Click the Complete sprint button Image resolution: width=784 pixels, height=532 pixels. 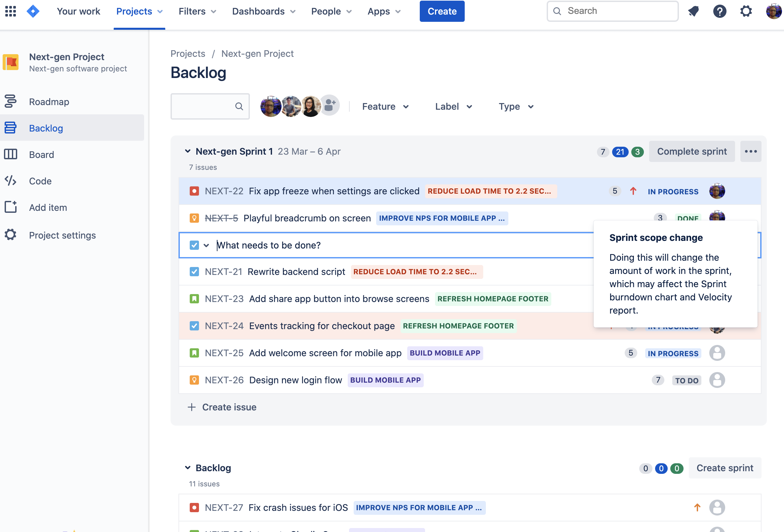pyautogui.click(x=691, y=151)
